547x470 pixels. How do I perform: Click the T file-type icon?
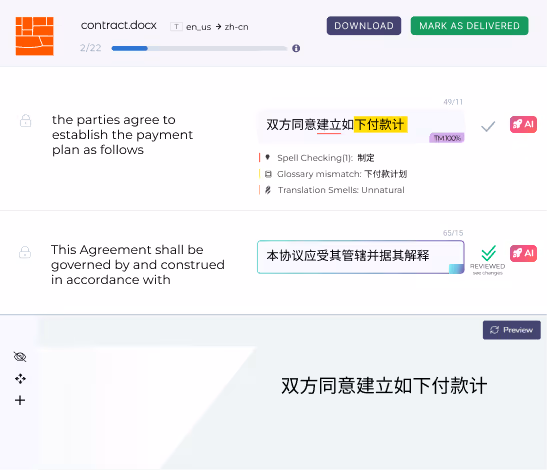[x=176, y=27]
